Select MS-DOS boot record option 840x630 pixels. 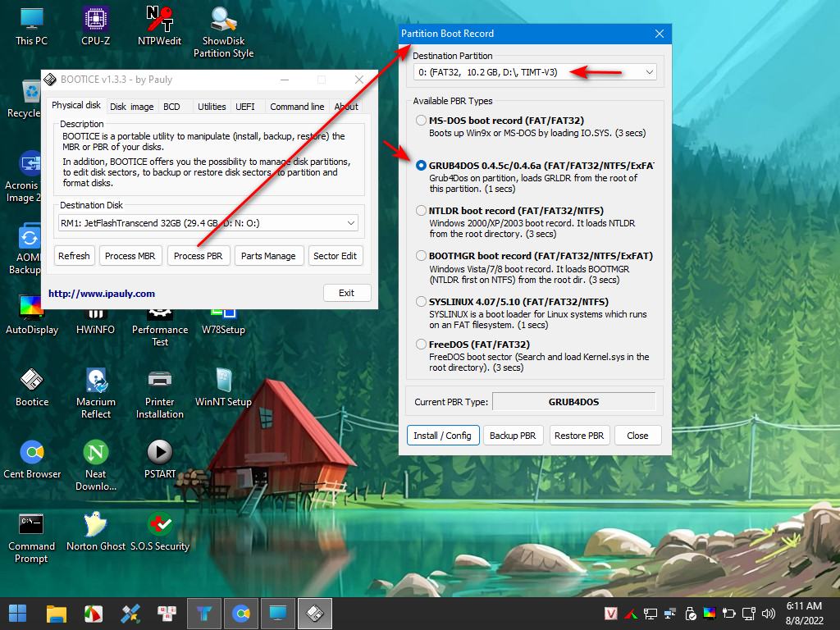click(x=421, y=121)
